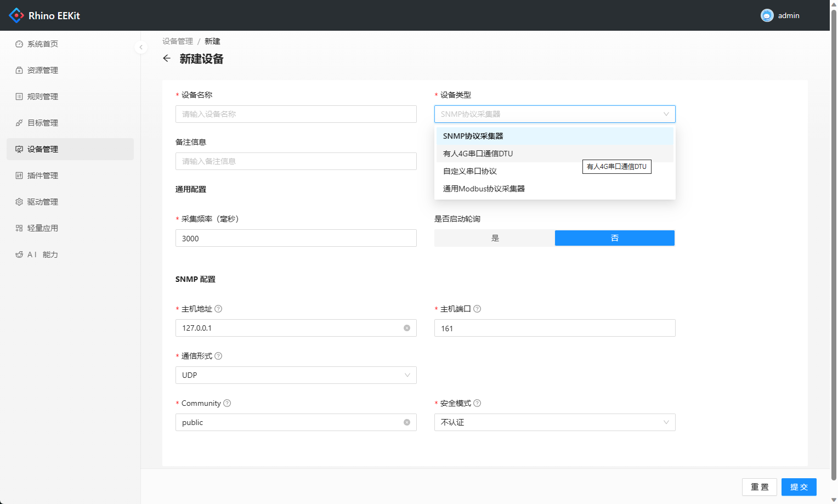Image resolution: width=838 pixels, height=504 pixels.
Task: Click the 插件管理 sidebar icon
Action: click(19, 175)
